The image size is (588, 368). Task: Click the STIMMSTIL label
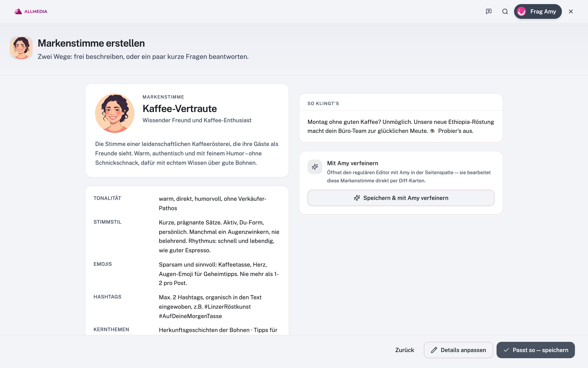click(x=107, y=222)
